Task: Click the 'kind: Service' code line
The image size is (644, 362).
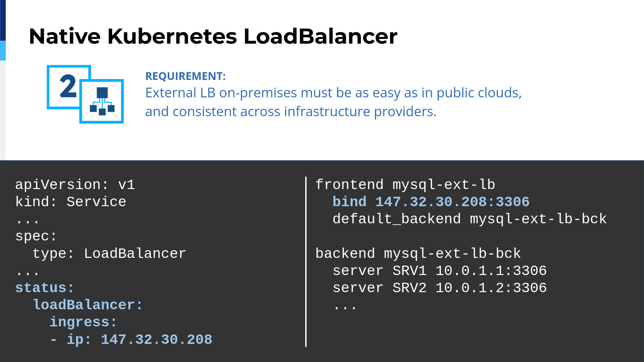Action: 71,202
